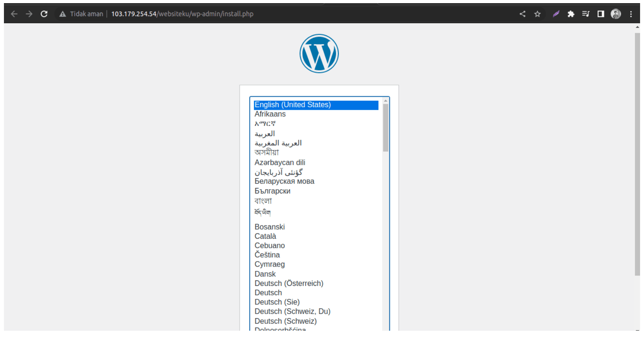Choose Azərbaycan dili language option
Viewport: 644px width, 337px height.
click(x=280, y=162)
